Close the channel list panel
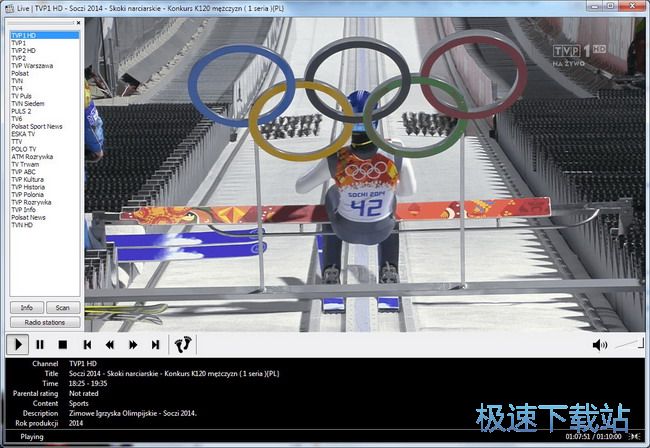This screenshot has height=448, width=650. pos(77,21)
